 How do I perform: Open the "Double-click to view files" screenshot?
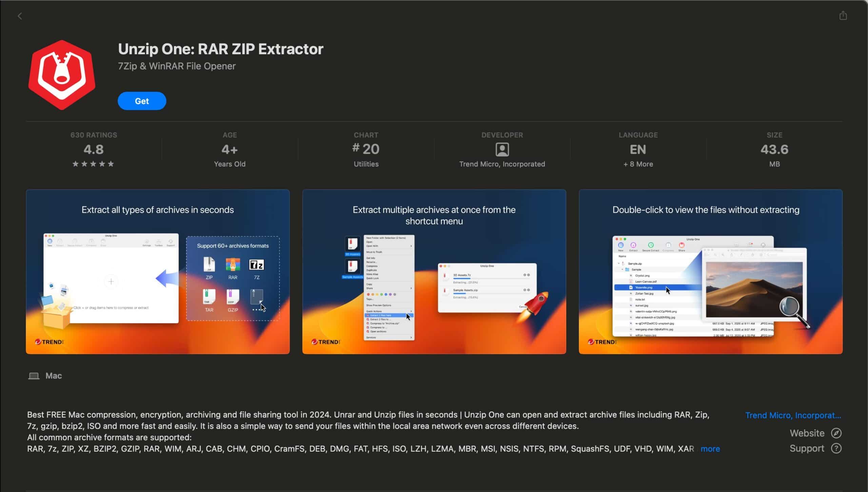[711, 272]
